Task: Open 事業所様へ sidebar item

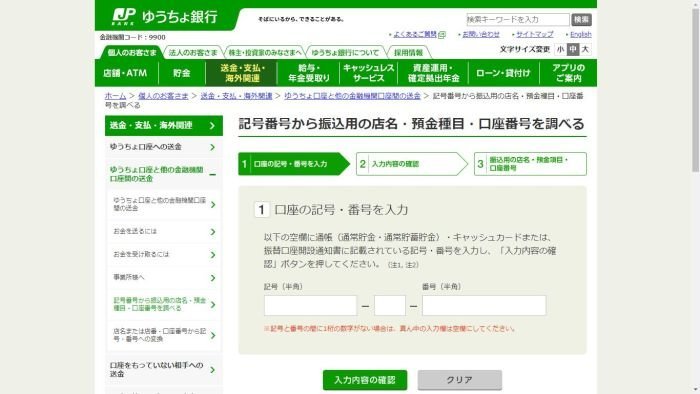Action: [164, 278]
